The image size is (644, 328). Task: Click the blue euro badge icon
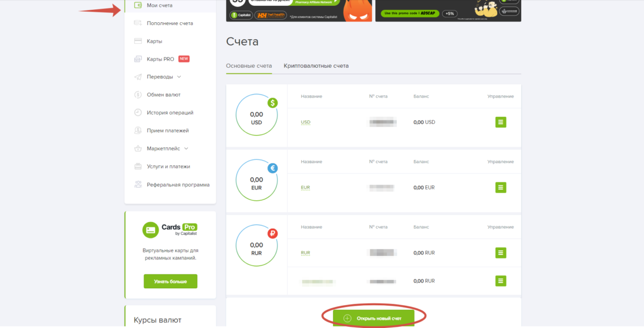273,168
